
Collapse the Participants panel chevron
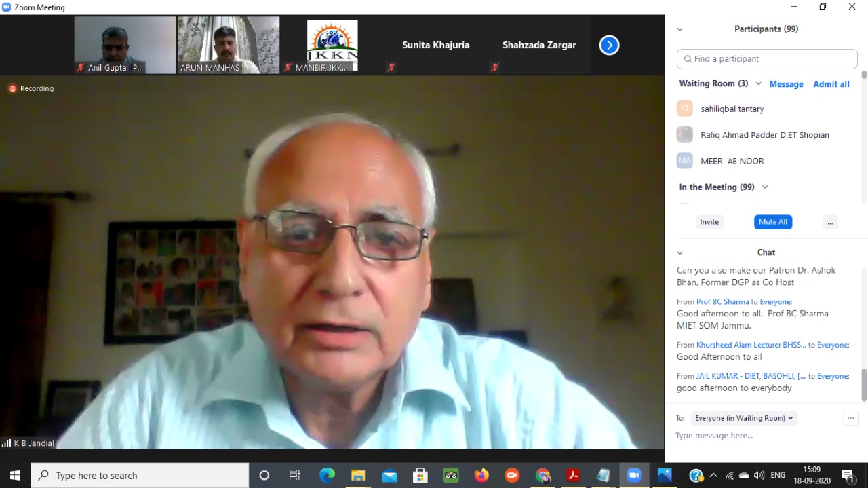(680, 29)
